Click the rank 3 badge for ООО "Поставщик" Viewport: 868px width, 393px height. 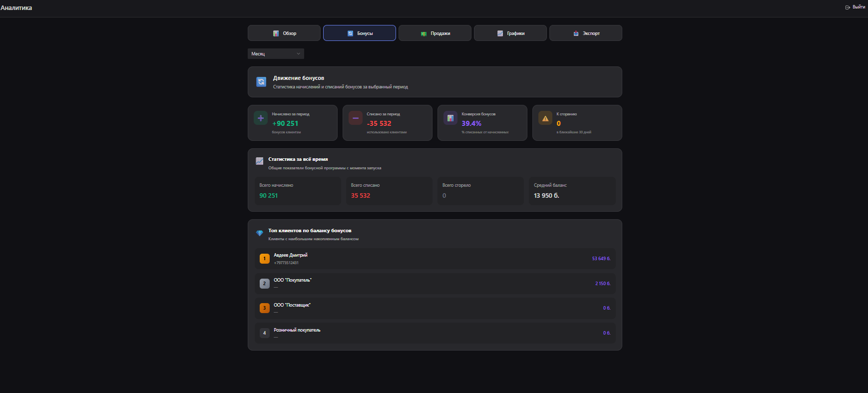pyautogui.click(x=265, y=308)
